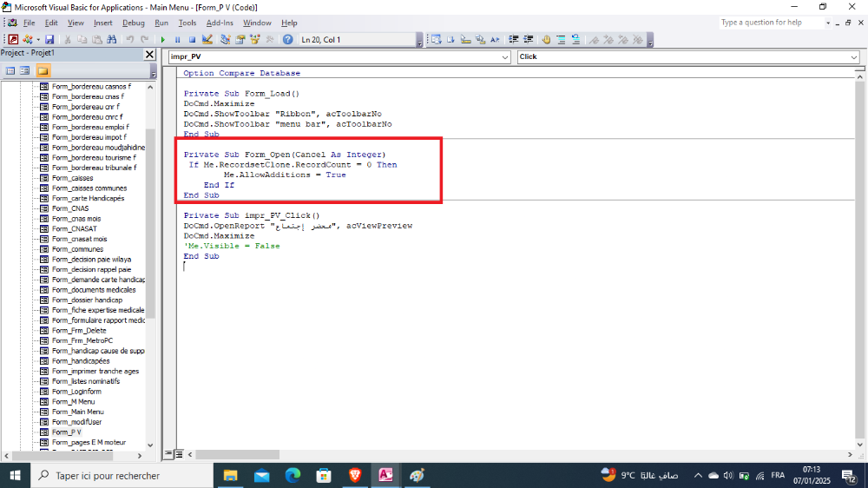Open Edit toolbar options arrow
The height and width of the screenshot is (488, 868).
pyautogui.click(x=650, y=40)
